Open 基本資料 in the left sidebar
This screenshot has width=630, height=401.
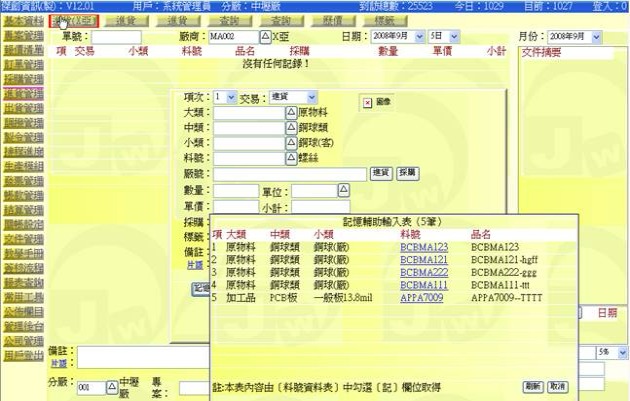(x=22, y=19)
